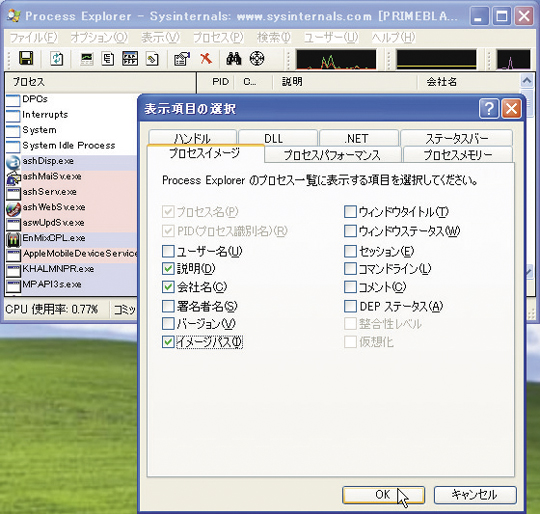540x514 pixels.
Task: Click the Save floppy disk toolbar icon
Action: [26, 59]
